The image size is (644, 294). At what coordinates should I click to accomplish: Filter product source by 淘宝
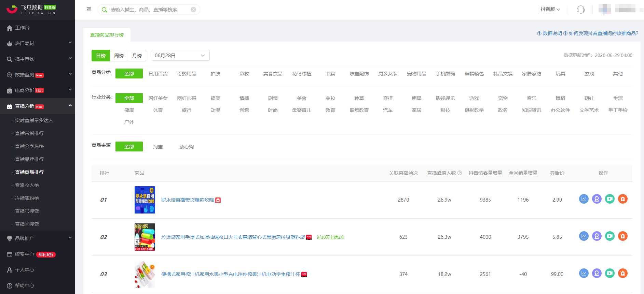click(x=158, y=147)
